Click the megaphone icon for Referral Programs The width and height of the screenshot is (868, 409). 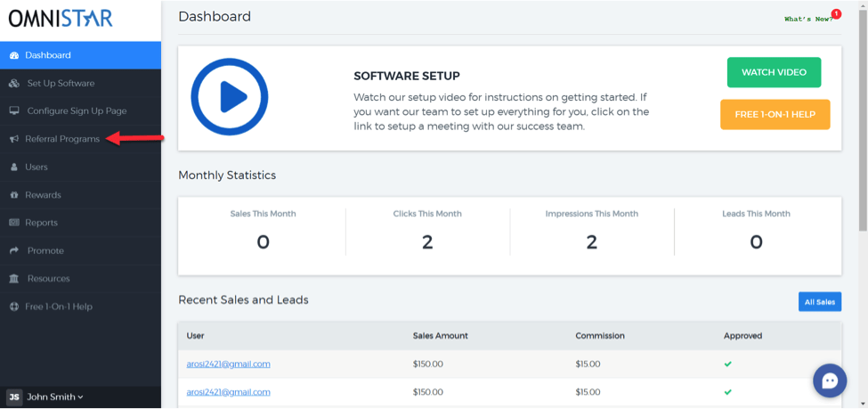tap(14, 139)
